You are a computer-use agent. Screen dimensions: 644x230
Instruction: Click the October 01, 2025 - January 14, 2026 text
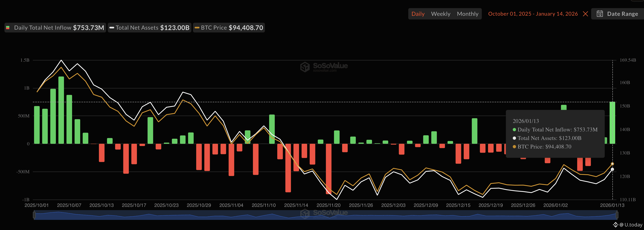(533, 14)
